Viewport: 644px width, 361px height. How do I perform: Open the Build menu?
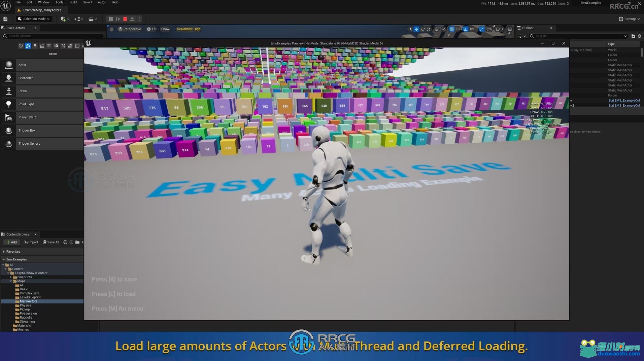click(x=73, y=2)
